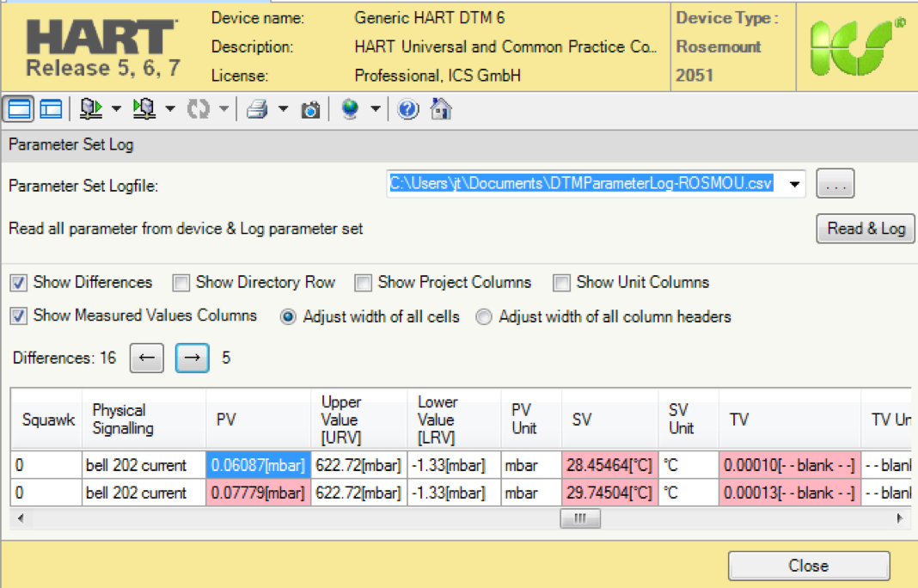Enable Show Directory Row
This screenshot has height=588, width=918.
[181, 282]
